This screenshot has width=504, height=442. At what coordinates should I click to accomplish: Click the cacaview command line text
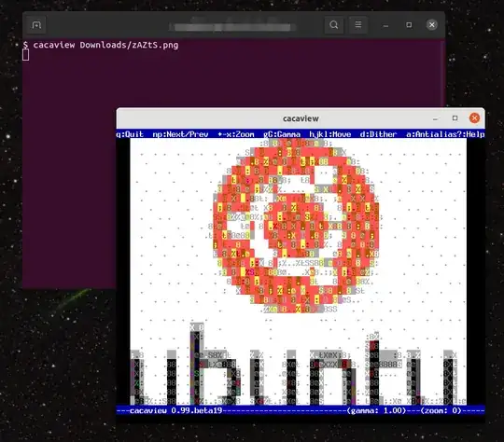click(x=105, y=45)
